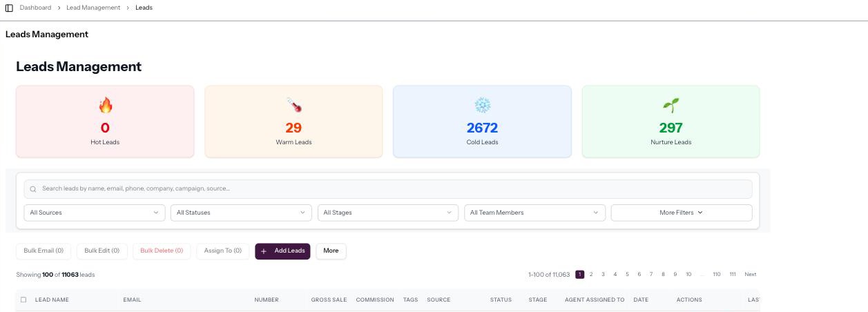868x312 pixels.
Task: Sort by EMAIL column header
Action: (132, 300)
